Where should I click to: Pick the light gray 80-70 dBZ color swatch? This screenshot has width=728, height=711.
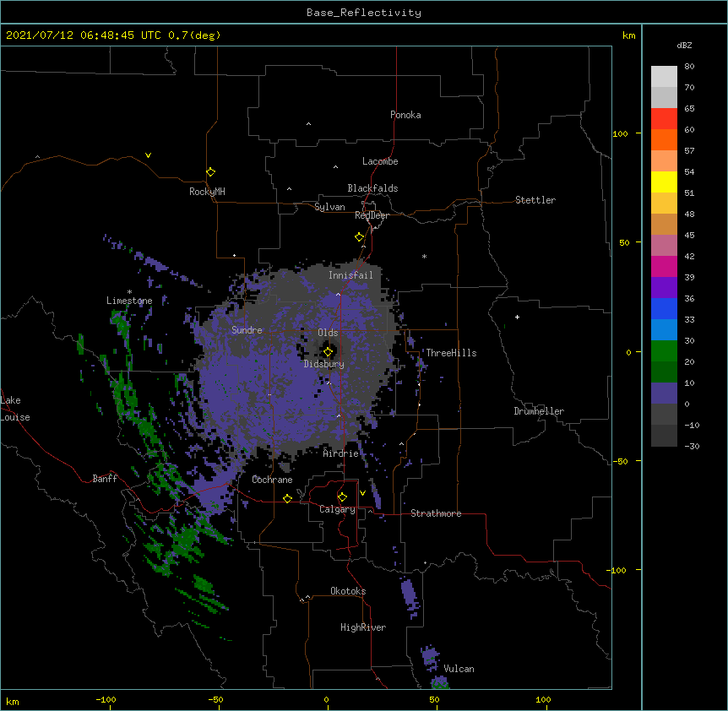point(664,77)
